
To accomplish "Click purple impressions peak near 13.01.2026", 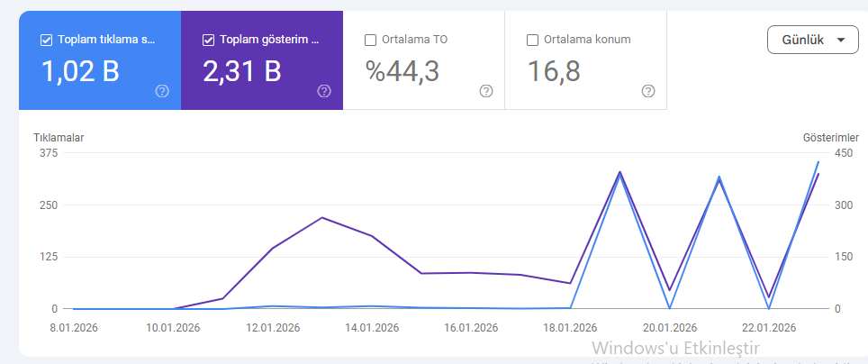I will pos(322,218).
